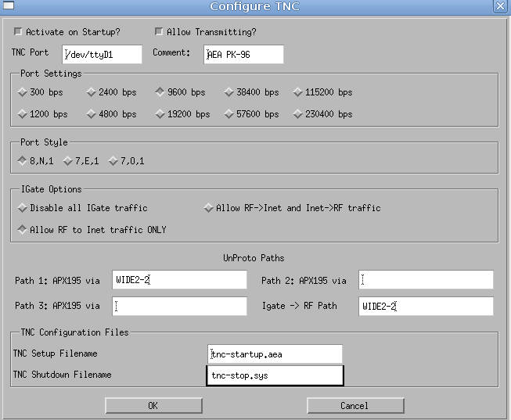The image size is (511, 420).
Task: Pick the 1200 bps radio option
Action: (22, 114)
